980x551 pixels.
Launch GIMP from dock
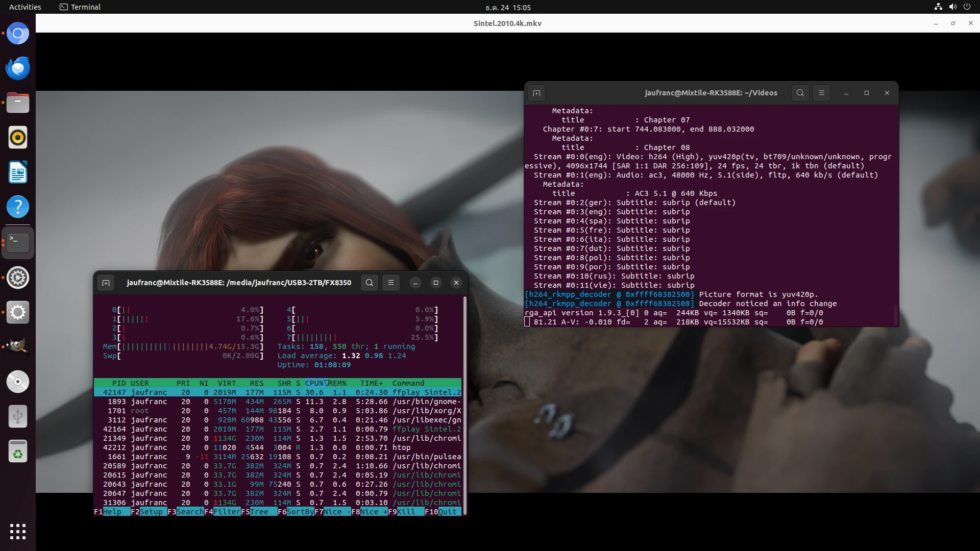point(18,346)
